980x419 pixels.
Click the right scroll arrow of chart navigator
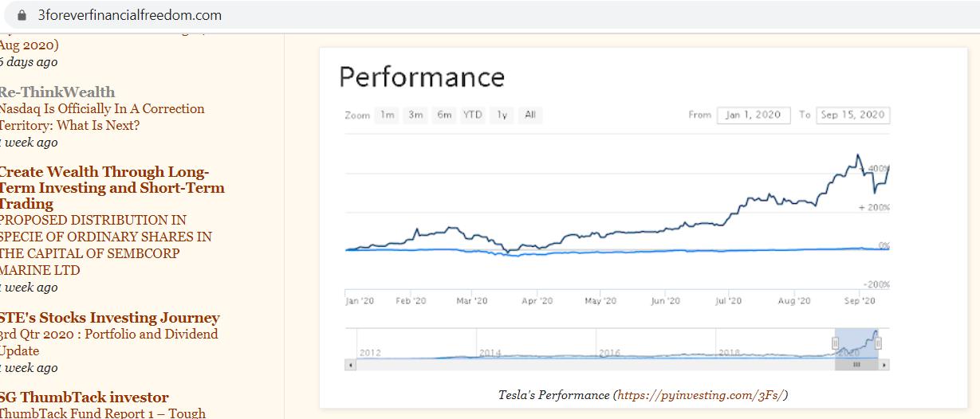(x=884, y=365)
